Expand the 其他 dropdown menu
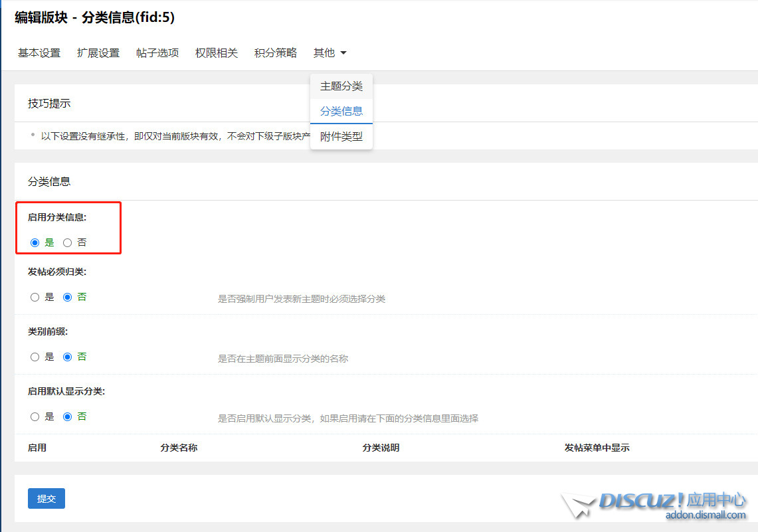This screenshot has width=758, height=532. coord(330,52)
